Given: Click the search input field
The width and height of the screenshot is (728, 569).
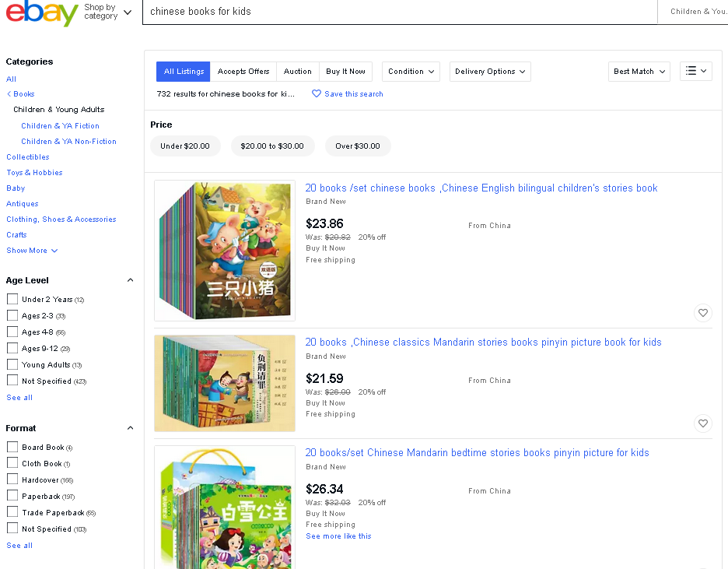Looking at the screenshot, I should coord(397,12).
